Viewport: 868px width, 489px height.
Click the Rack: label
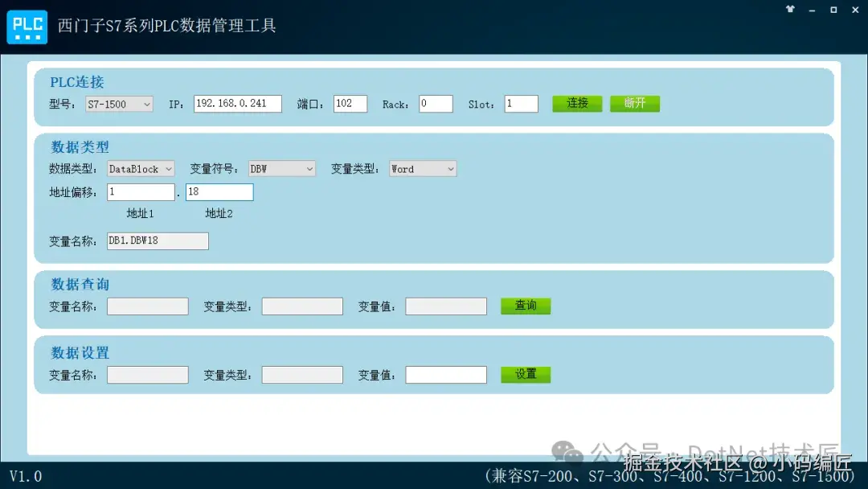coord(395,104)
